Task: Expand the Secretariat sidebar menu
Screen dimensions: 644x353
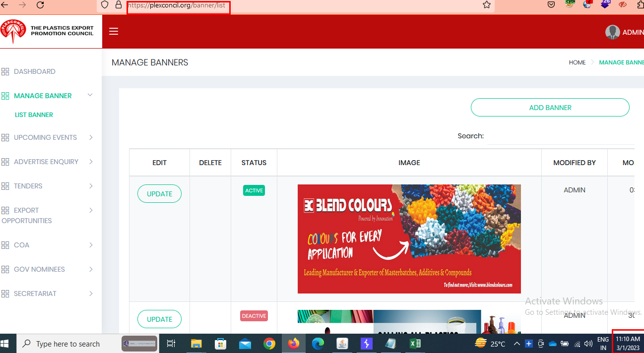Action: click(91, 294)
